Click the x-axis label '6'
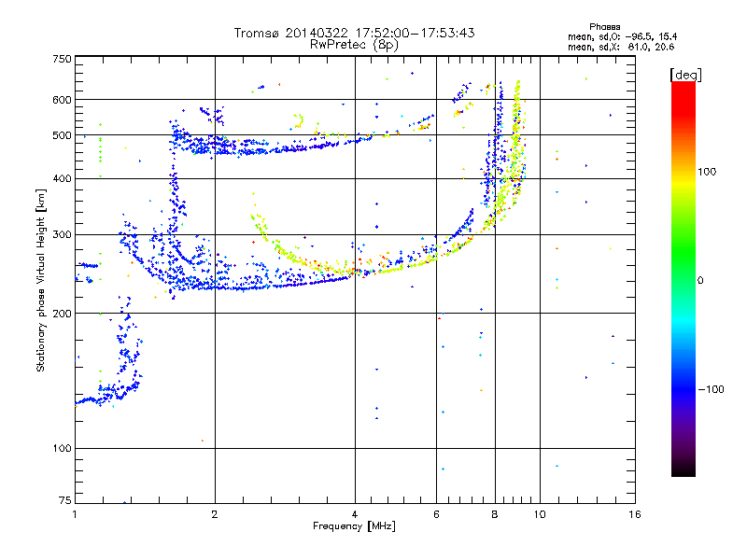The height and width of the screenshot is (560, 747). tap(436, 514)
